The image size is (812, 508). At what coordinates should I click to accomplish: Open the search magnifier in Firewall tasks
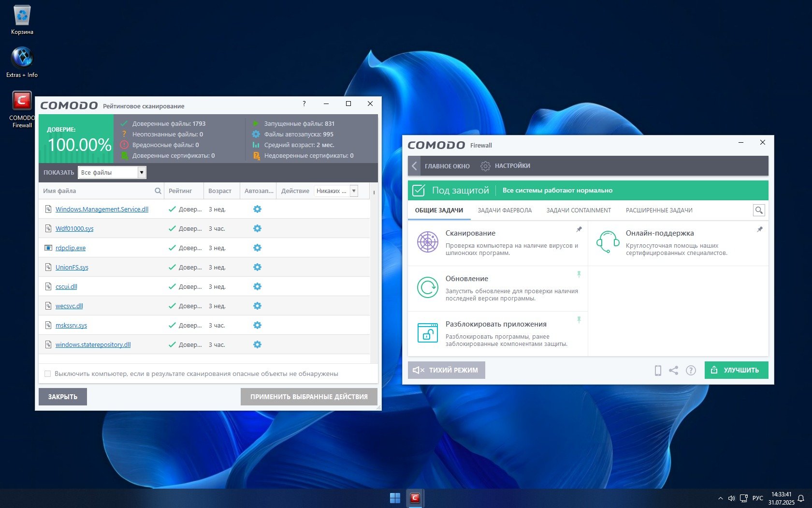click(x=759, y=210)
